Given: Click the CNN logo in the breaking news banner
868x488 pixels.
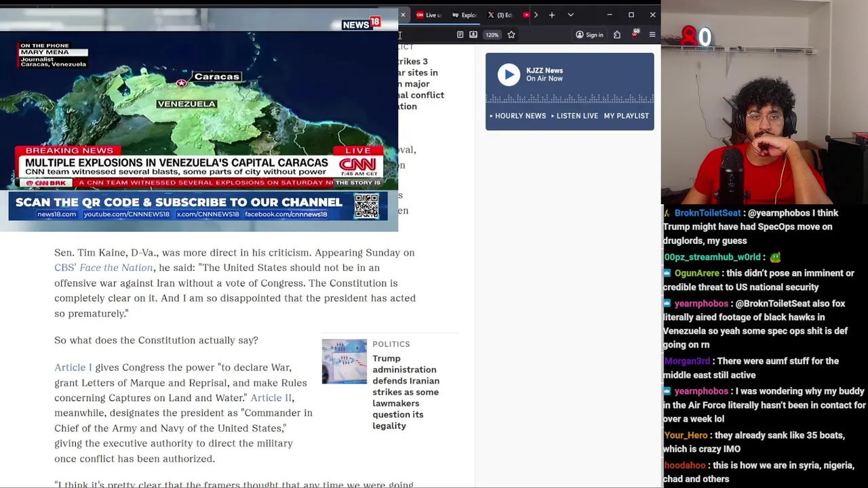Looking at the screenshot, I should pos(357,165).
